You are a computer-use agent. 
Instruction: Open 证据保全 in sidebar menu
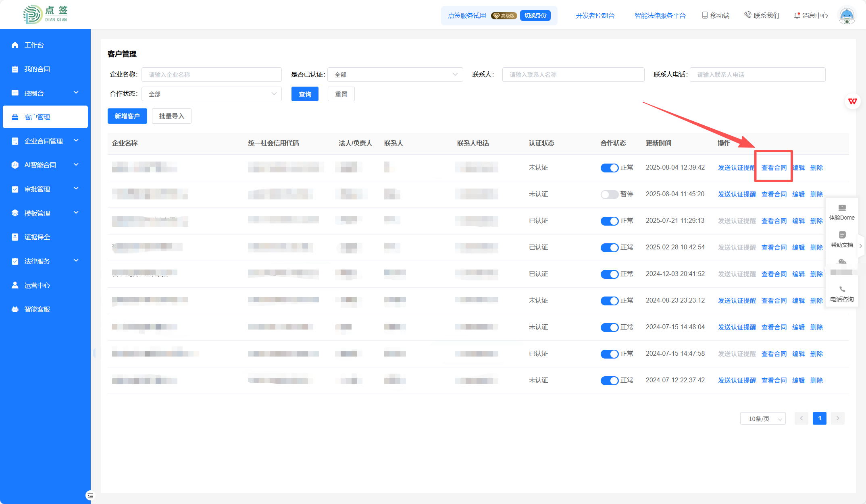click(x=37, y=237)
